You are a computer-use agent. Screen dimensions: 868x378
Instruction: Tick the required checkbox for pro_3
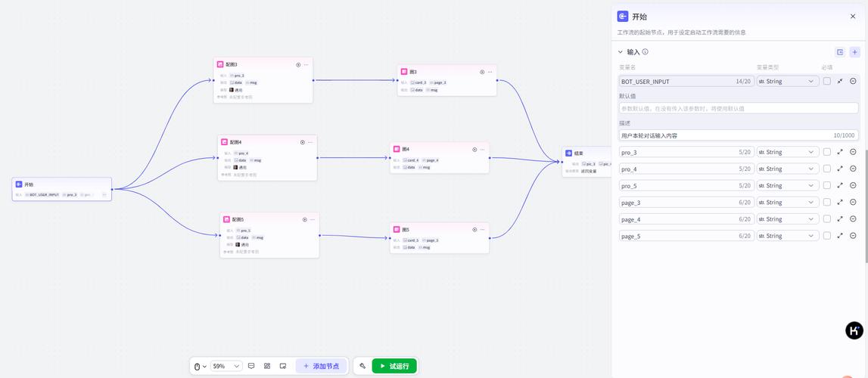[827, 152]
